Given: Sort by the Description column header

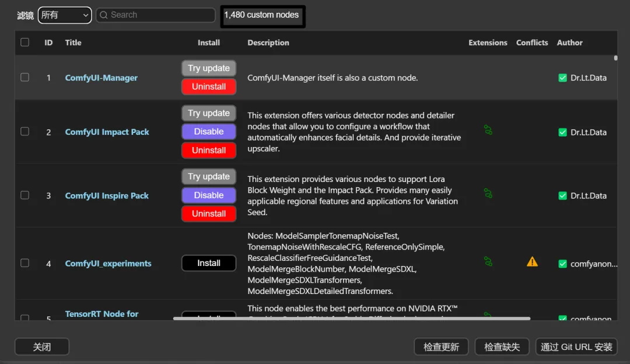Looking at the screenshot, I should 268,43.
